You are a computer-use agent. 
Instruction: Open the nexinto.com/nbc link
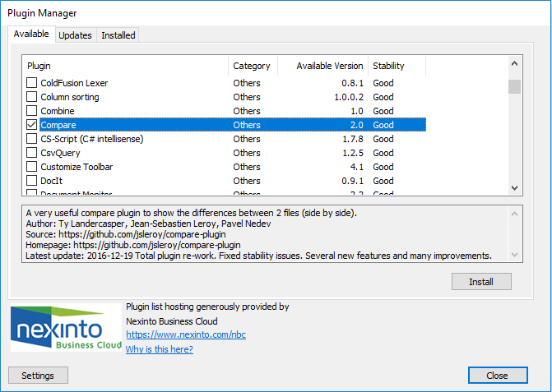[186, 334]
